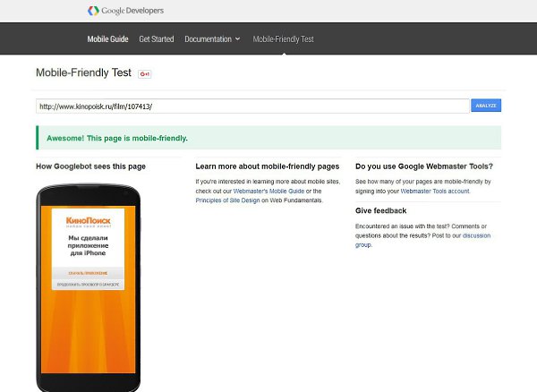Open the Webmaster Tools account link
The height and width of the screenshot is (392, 537).
(435, 191)
